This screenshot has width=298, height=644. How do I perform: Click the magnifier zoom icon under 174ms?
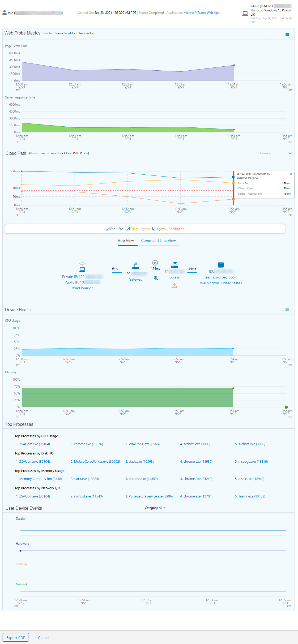(x=156, y=278)
